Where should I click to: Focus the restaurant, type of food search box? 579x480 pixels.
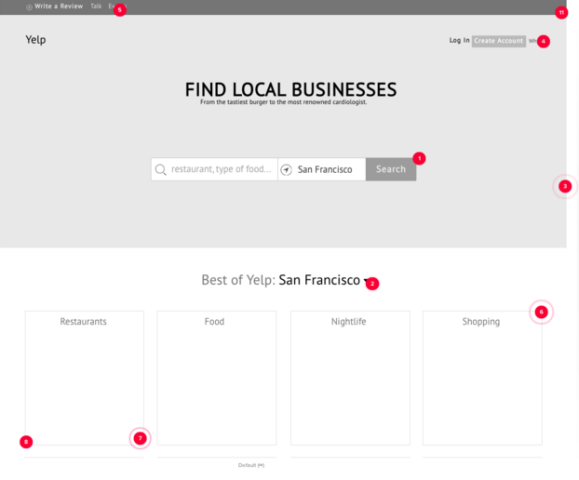click(x=215, y=169)
